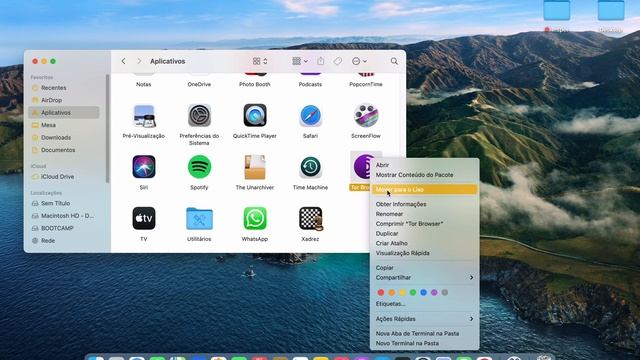
Task: Open Rede in the sidebar
Action: point(64,241)
